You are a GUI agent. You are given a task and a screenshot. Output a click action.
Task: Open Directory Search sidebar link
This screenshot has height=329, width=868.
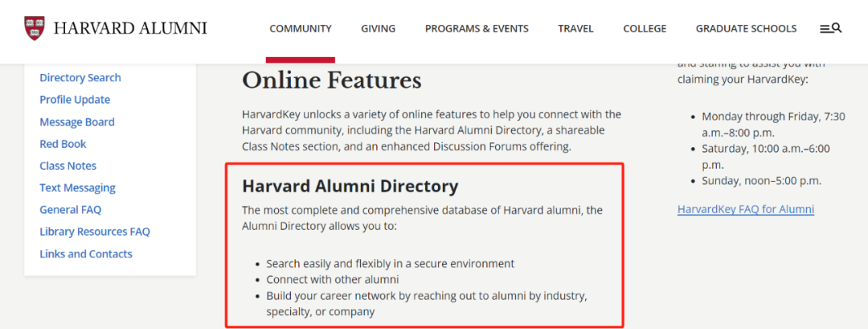80,77
